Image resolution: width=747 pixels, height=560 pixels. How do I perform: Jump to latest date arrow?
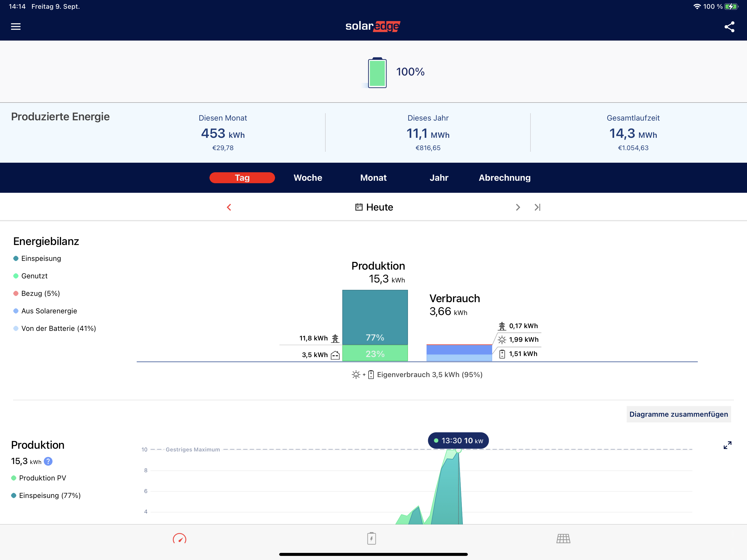[537, 207]
